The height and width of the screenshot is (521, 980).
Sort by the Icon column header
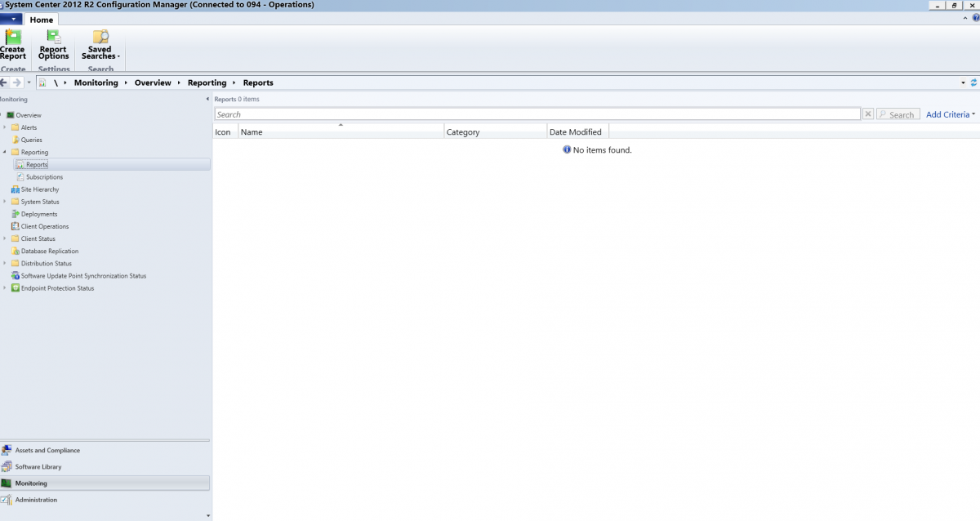tap(225, 131)
